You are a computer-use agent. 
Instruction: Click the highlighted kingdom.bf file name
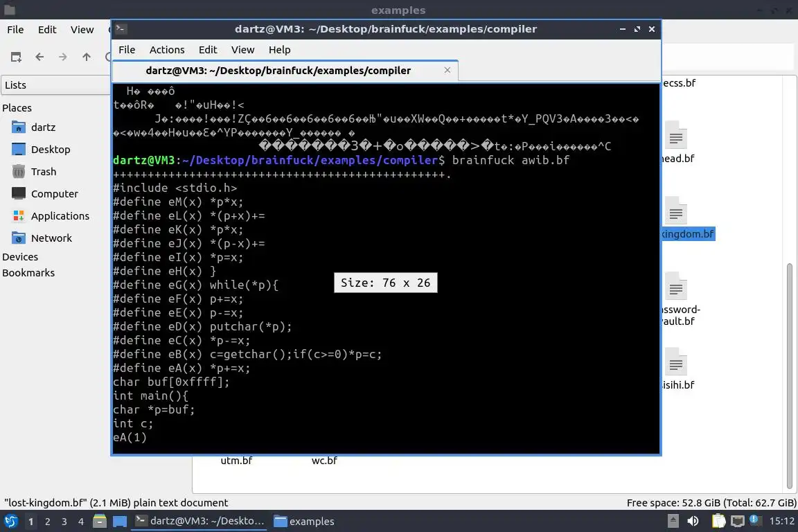click(x=688, y=234)
